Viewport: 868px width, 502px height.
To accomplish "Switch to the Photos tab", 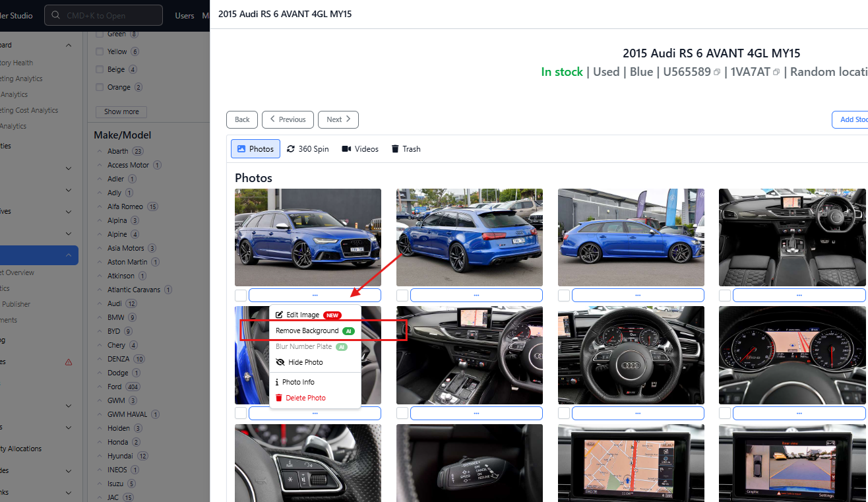I will click(x=255, y=149).
